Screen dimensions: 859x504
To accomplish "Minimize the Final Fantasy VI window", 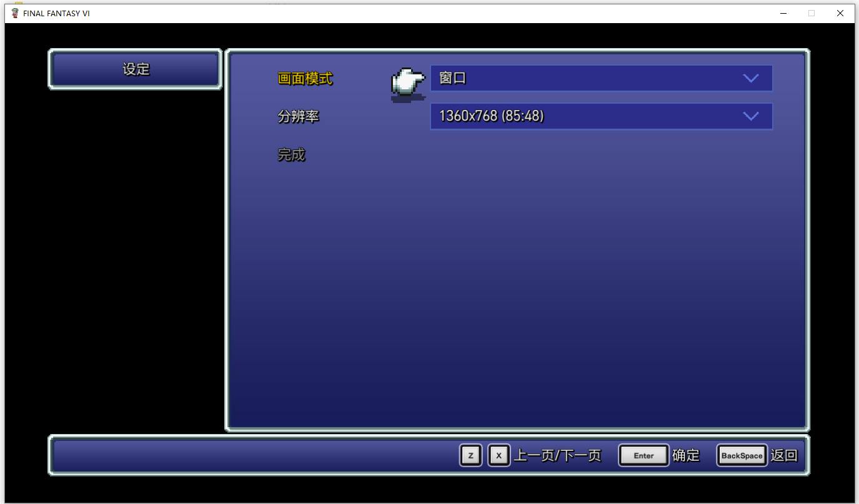I will pyautogui.click(x=783, y=13).
